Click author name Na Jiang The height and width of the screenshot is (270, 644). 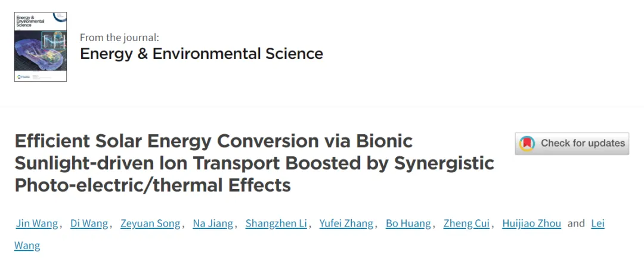pyautogui.click(x=214, y=224)
